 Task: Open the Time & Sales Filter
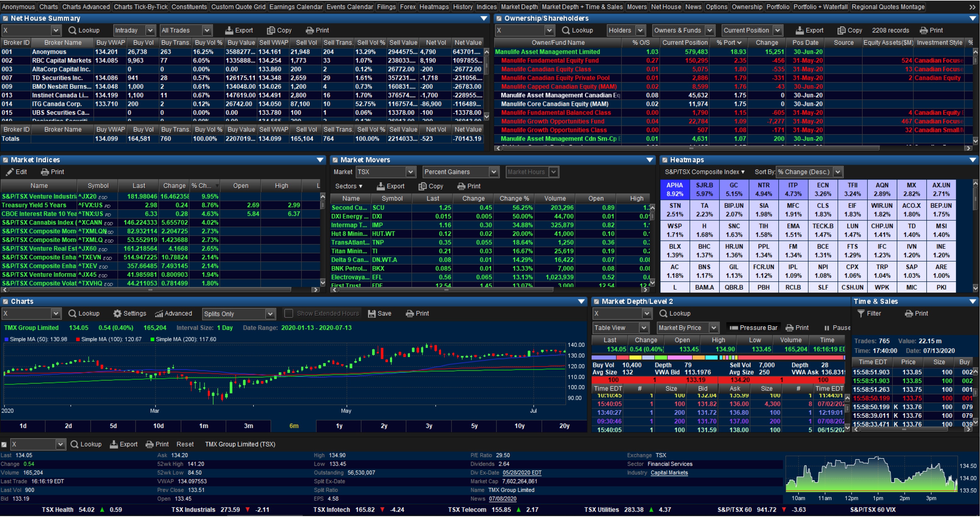(x=869, y=313)
